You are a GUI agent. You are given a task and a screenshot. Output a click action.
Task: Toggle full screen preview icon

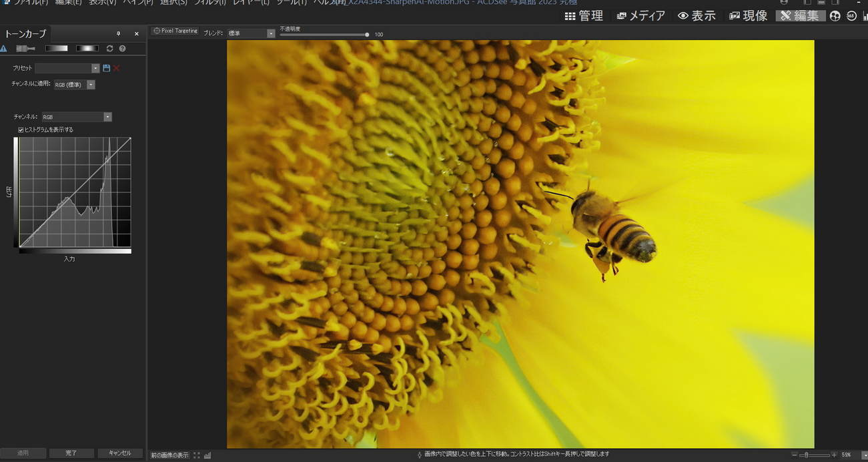coord(197,455)
